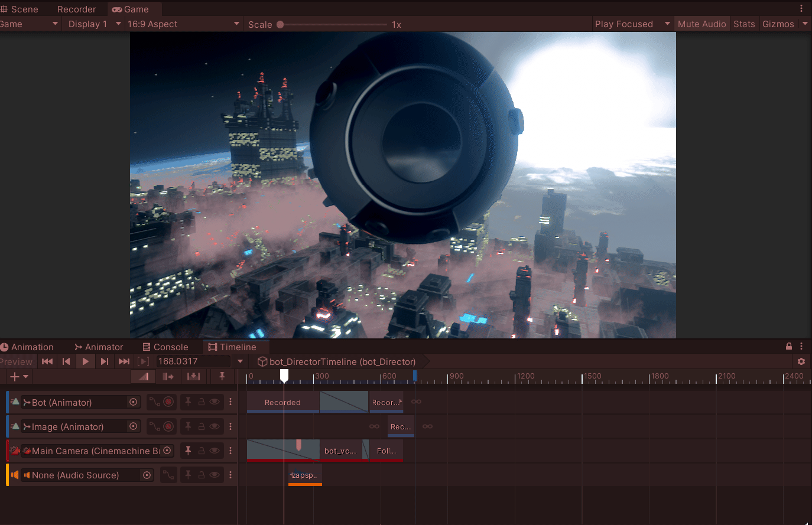812x525 pixels.
Task: Open curves view for Image Animator track
Action: 154,426
